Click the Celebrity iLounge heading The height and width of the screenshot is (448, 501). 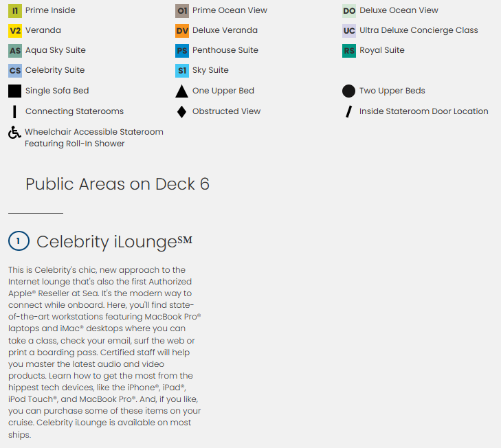[114, 242]
